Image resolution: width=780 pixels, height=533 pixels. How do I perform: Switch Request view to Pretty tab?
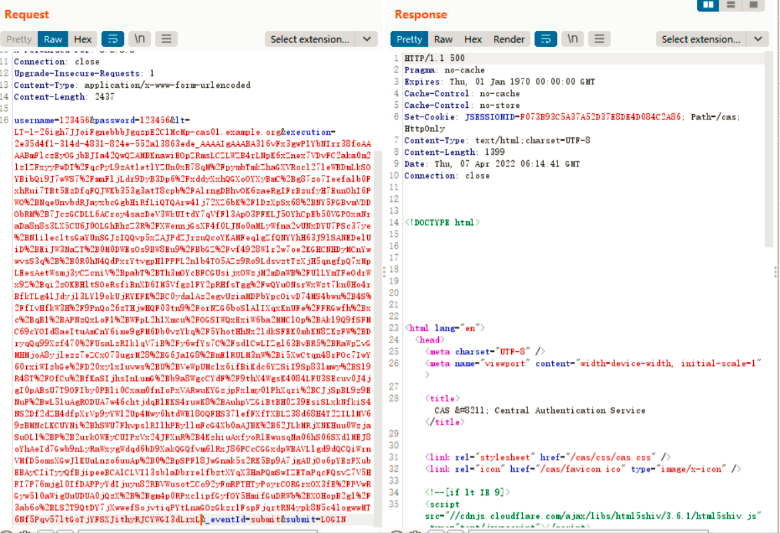(x=19, y=39)
